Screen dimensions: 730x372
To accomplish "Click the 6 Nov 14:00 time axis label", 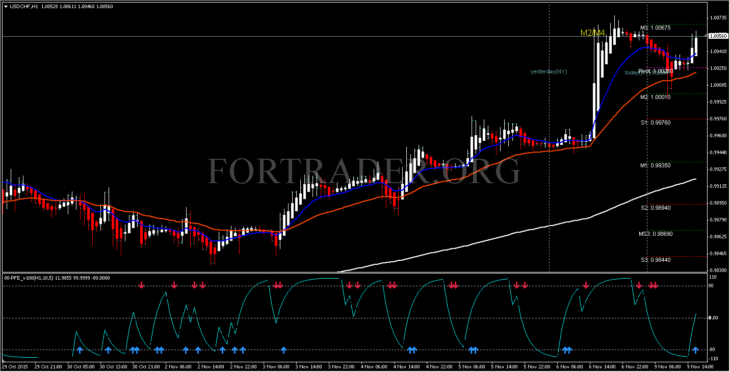I will pos(602,367).
